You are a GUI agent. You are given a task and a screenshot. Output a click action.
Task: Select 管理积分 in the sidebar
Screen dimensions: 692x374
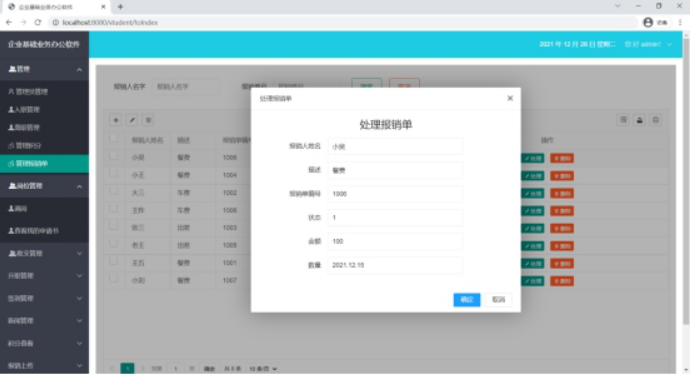(44, 146)
